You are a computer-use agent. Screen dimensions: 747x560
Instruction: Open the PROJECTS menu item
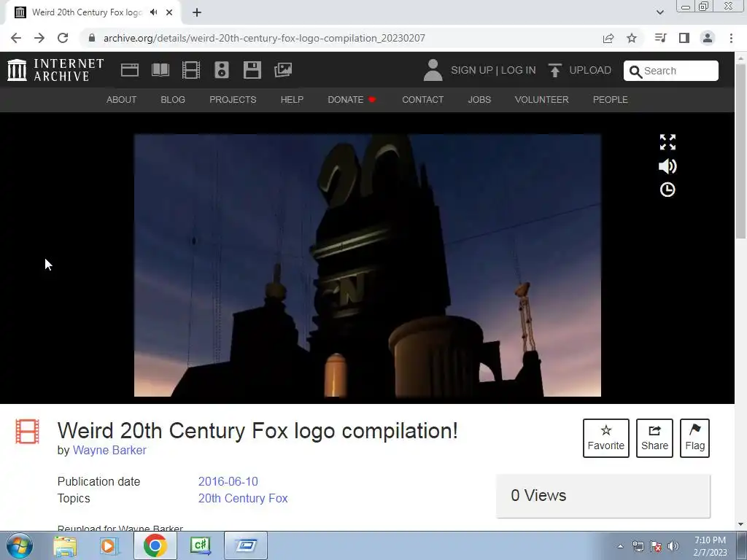click(233, 99)
